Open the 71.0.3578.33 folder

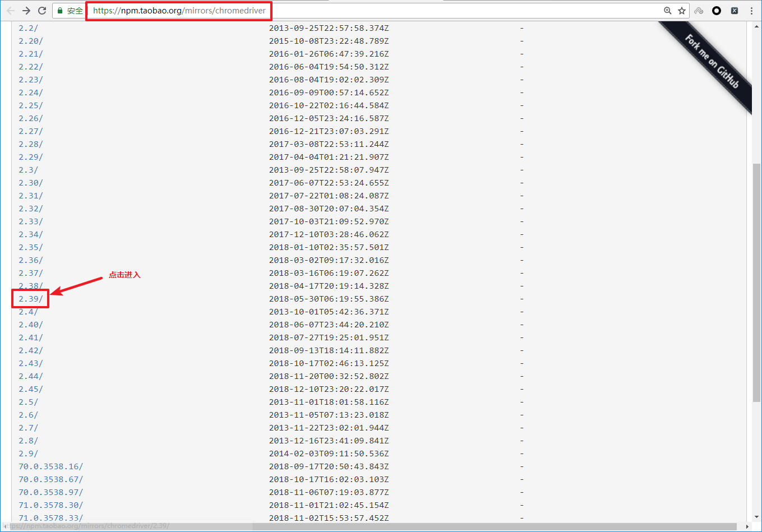click(50, 517)
